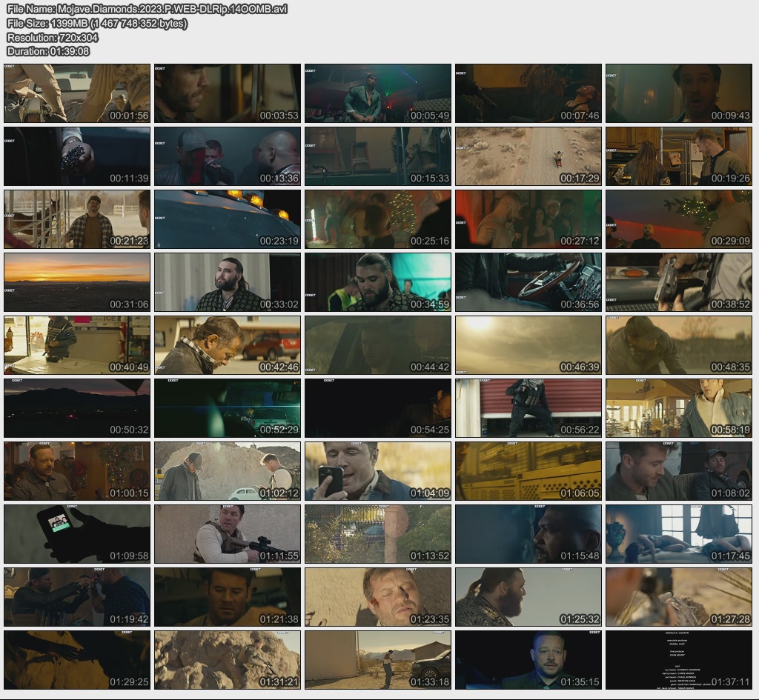This screenshot has width=759, height=700.
Task: Click the thumbnail timestamped 00:36:56
Action: 528,282
